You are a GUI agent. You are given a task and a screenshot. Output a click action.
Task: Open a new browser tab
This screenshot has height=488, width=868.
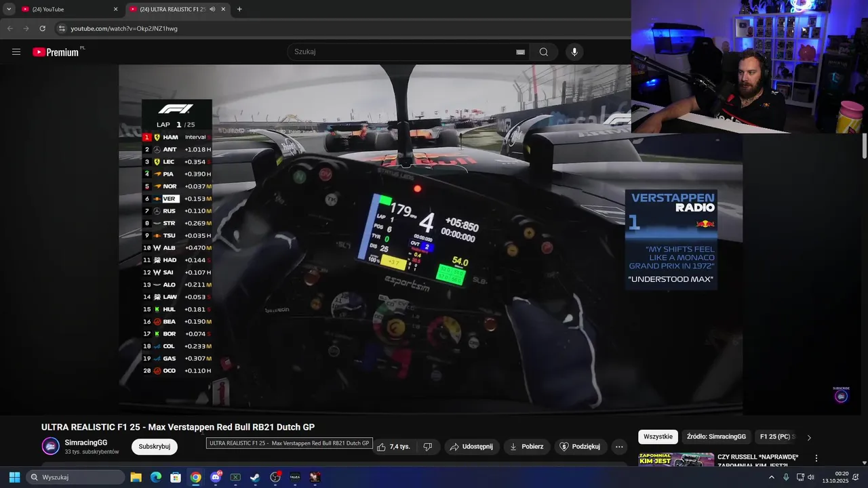(239, 9)
